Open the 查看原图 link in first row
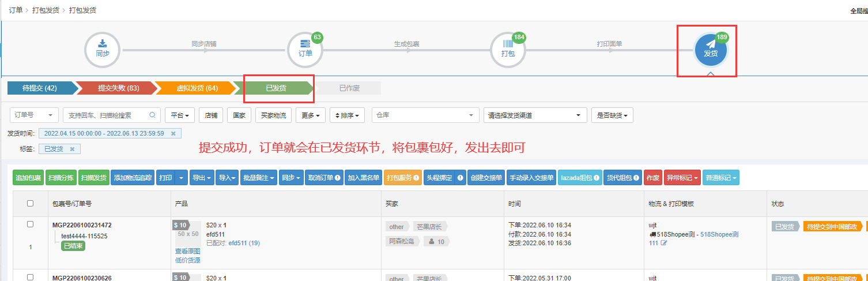The width and height of the screenshot is (868, 281). [188, 251]
